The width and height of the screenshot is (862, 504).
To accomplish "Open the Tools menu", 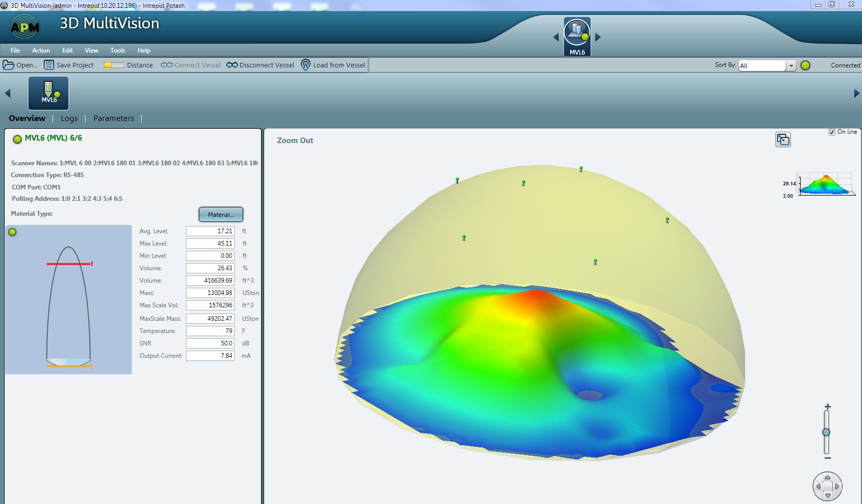I will tap(118, 50).
